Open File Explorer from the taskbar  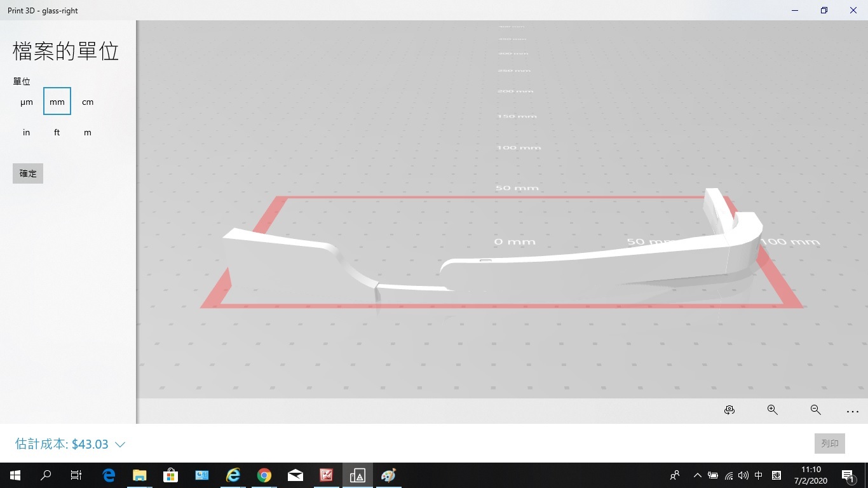click(139, 475)
